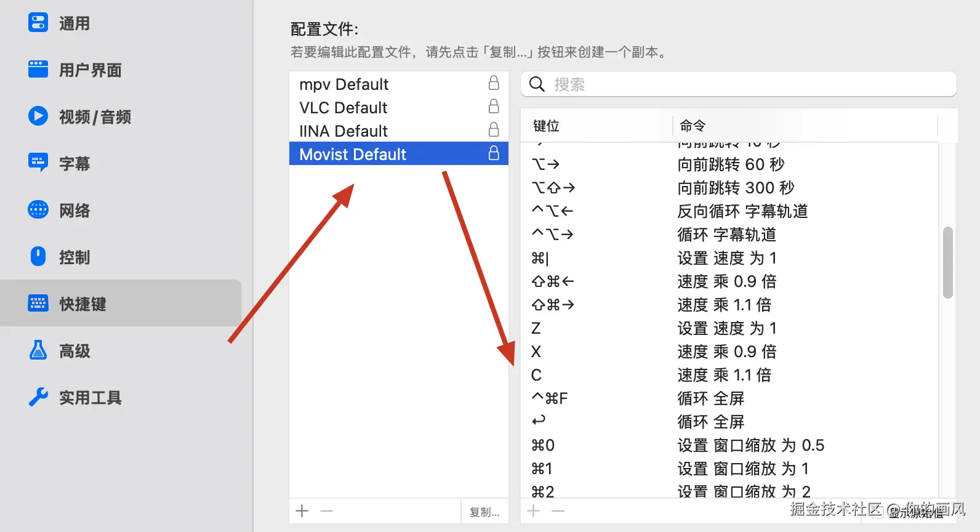The width and height of the screenshot is (980, 532).
Task: Click the 搜索 search input field
Action: tap(739, 84)
